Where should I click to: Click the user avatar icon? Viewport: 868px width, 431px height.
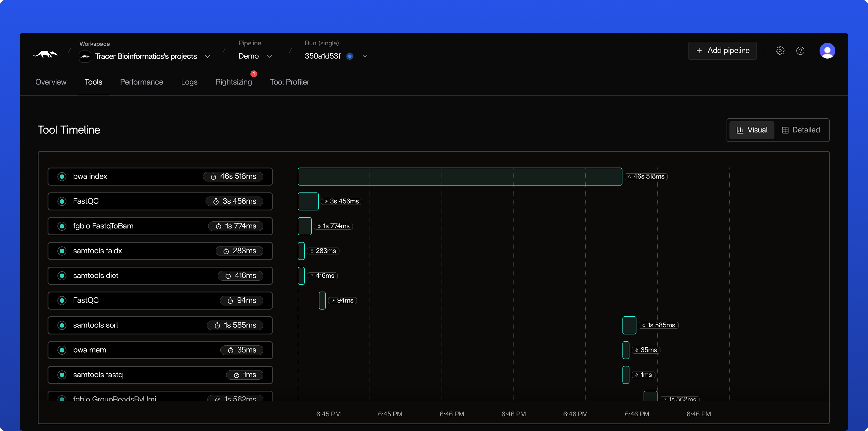pyautogui.click(x=828, y=51)
